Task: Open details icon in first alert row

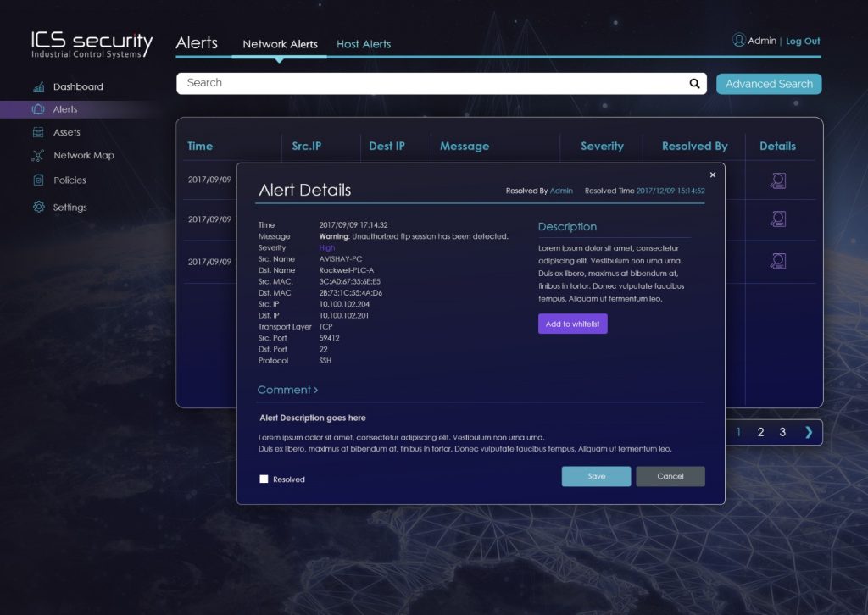Action: coord(777,180)
